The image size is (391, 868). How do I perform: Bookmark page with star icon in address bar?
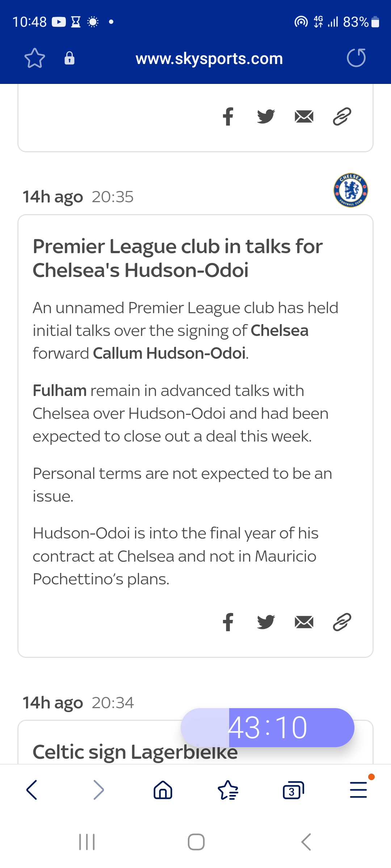point(35,58)
